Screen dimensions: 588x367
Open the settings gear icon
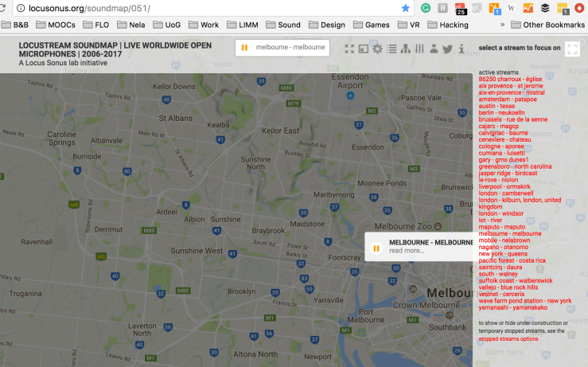tap(377, 49)
